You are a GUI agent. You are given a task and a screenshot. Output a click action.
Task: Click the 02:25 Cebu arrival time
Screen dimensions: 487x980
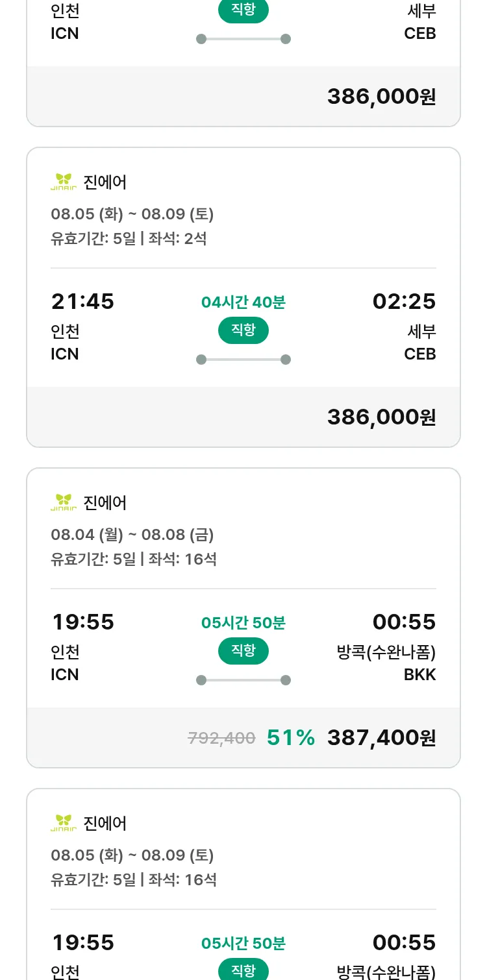(404, 302)
